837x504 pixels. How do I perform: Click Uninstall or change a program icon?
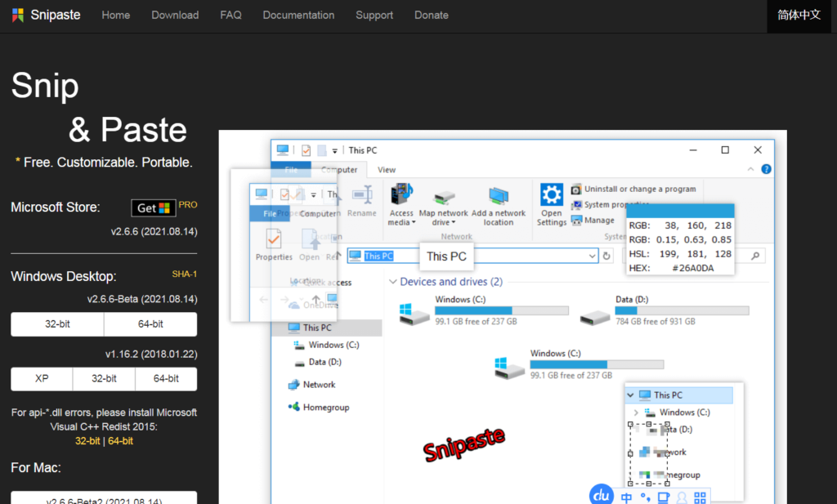(576, 189)
